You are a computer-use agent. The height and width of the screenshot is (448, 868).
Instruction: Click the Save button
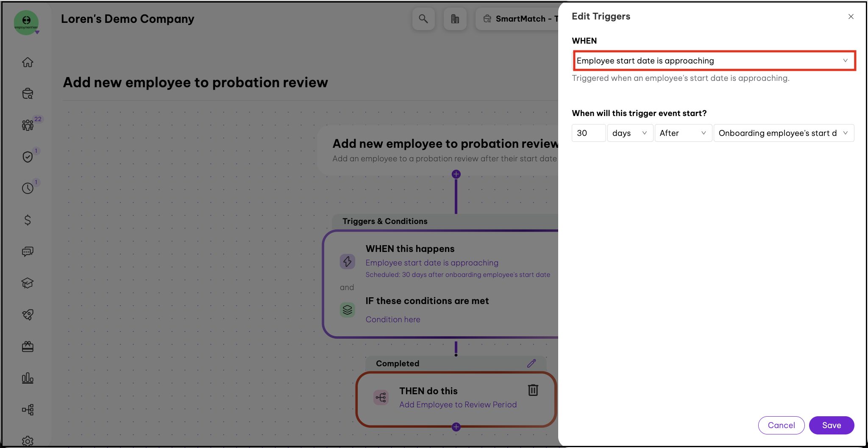[x=831, y=425]
